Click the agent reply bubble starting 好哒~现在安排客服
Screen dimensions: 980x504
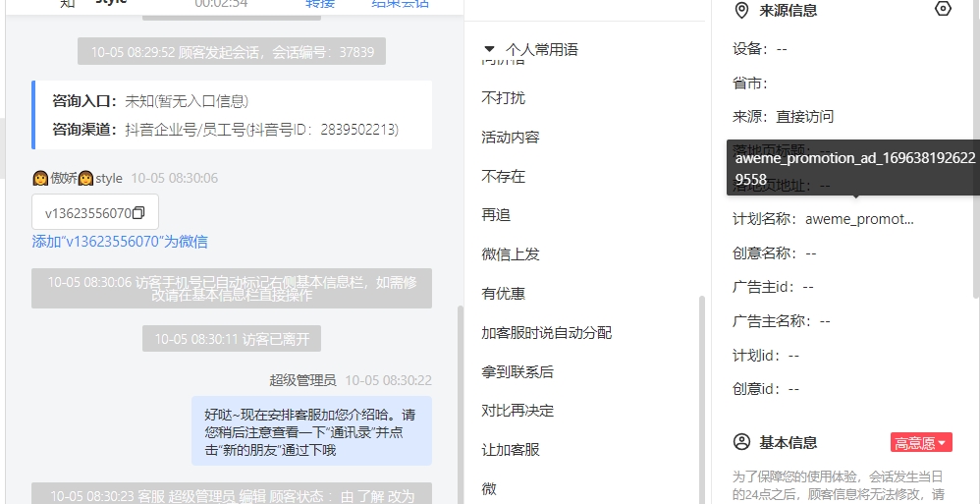pyautogui.click(x=311, y=431)
